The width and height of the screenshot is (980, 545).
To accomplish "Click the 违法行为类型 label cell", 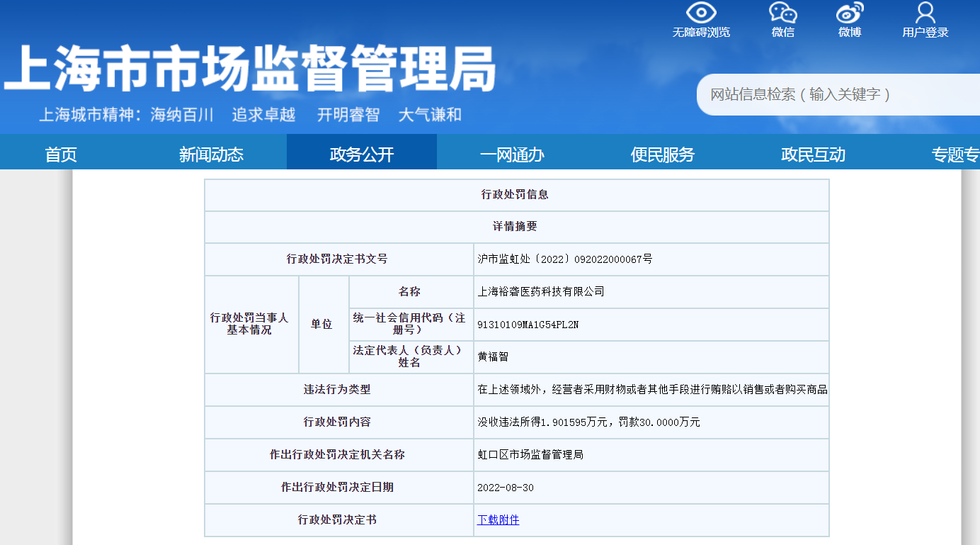I will pos(339,389).
